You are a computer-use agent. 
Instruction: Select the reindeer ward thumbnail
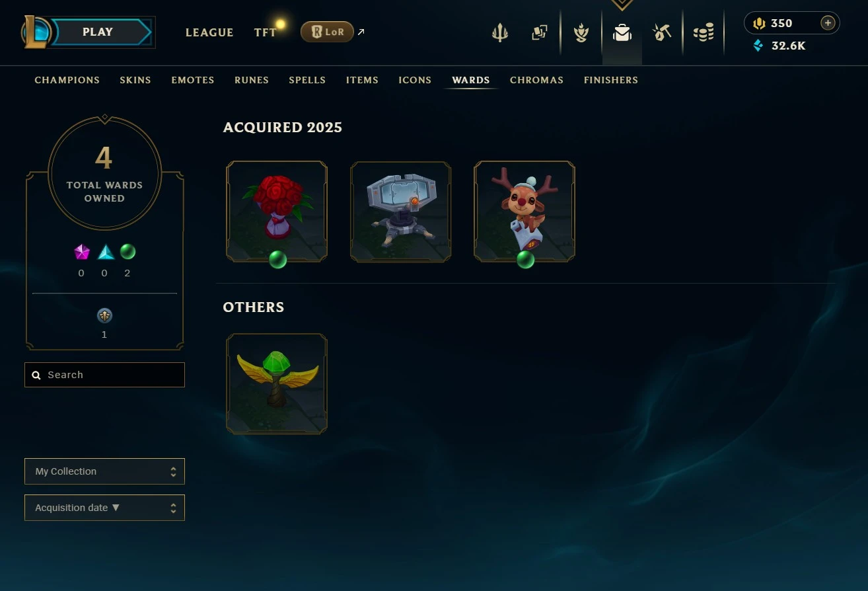[524, 212]
